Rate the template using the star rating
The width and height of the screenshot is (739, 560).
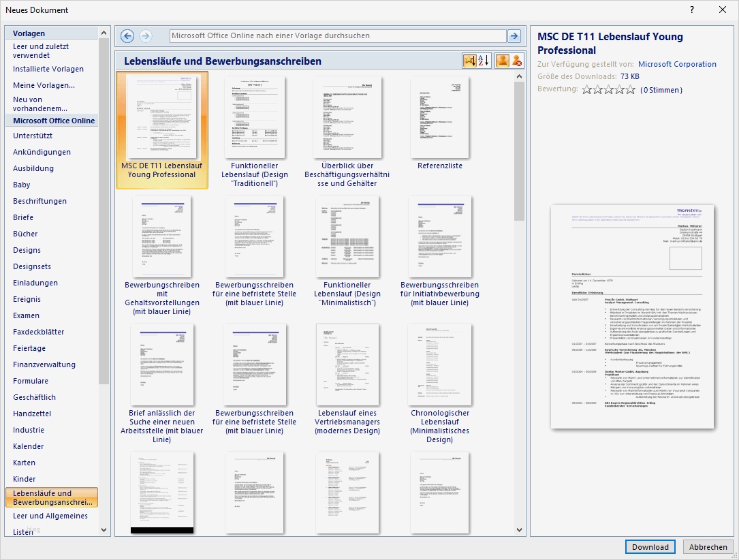click(x=608, y=89)
